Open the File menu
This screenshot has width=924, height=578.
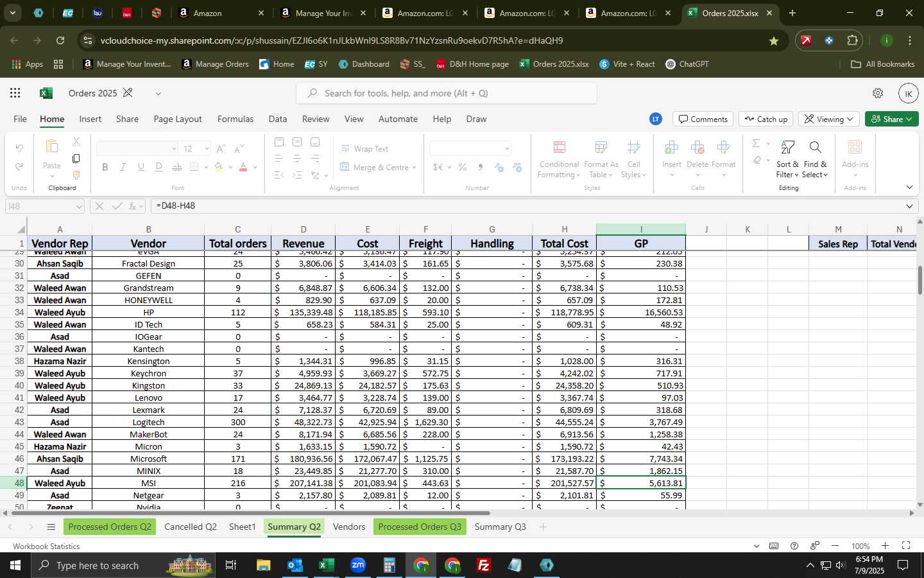pos(21,119)
